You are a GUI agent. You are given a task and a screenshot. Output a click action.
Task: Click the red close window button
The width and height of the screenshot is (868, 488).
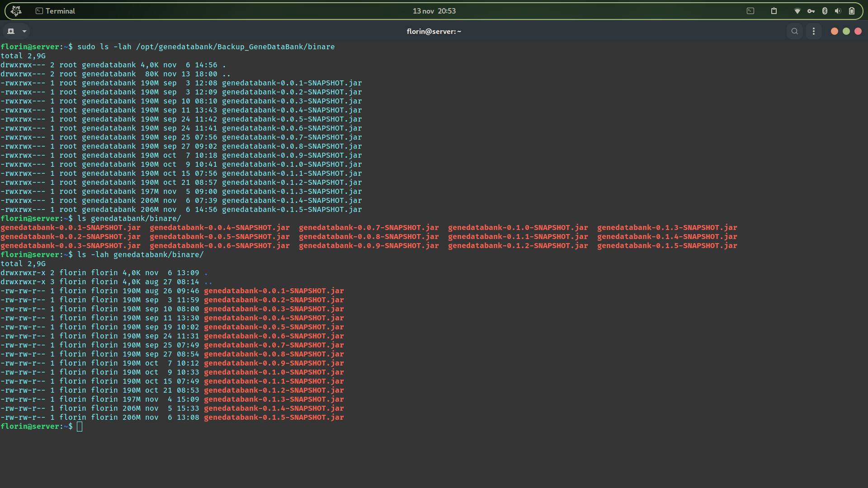[x=858, y=31]
